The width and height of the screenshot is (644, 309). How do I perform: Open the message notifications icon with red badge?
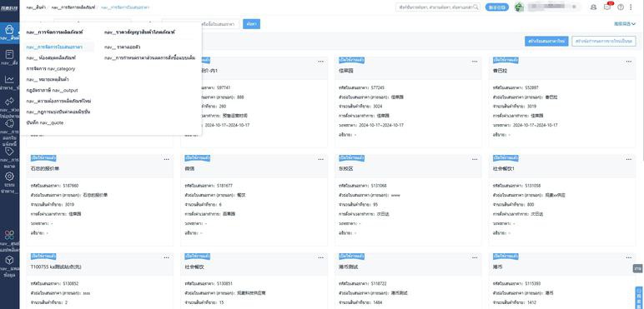tap(607, 7)
